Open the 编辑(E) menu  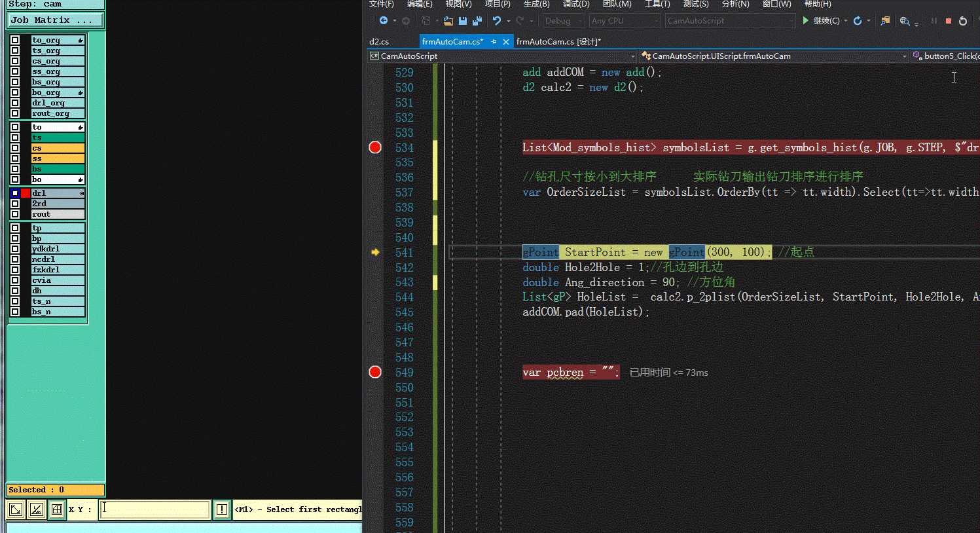point(420,4)
